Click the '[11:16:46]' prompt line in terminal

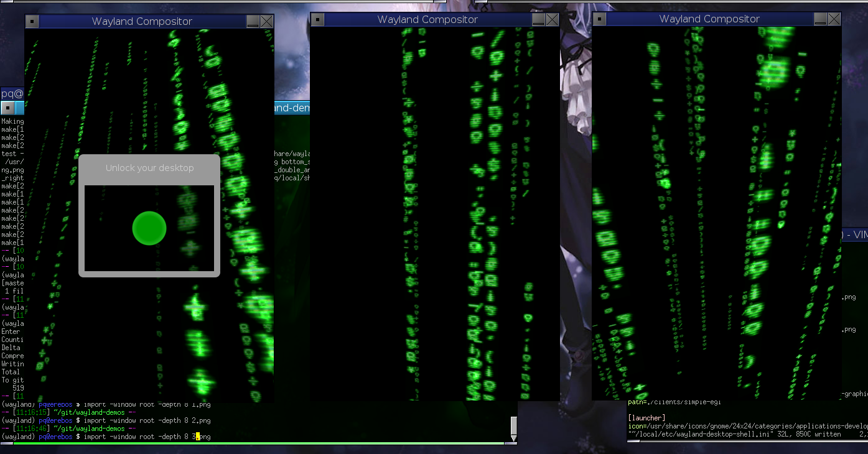68,429
